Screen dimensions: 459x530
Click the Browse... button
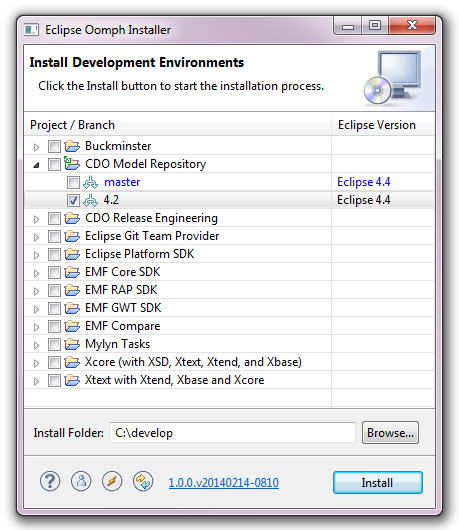390,432
